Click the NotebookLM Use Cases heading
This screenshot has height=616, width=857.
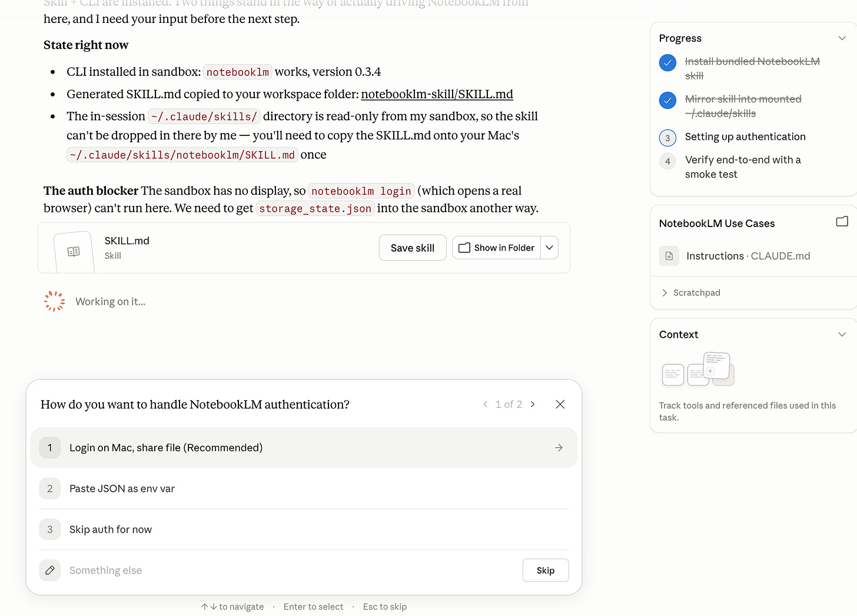[x=717, y=224]
